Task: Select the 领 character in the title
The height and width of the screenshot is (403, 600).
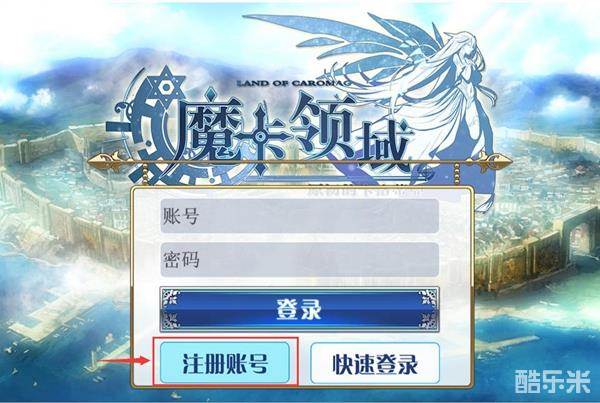Action: pos(321,132)
